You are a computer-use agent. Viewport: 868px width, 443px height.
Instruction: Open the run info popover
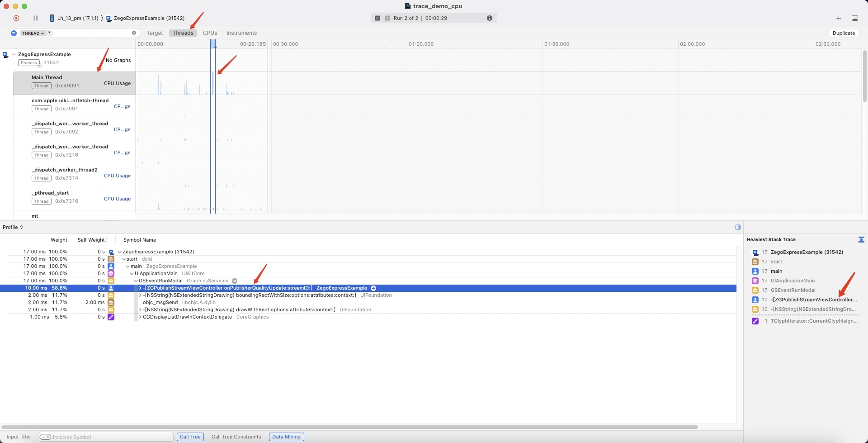489,18
